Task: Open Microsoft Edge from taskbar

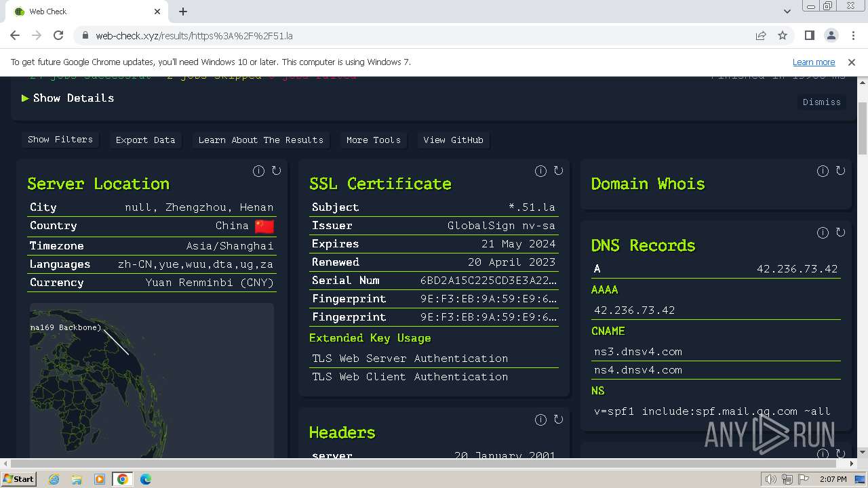Action: tap(145, 479)
